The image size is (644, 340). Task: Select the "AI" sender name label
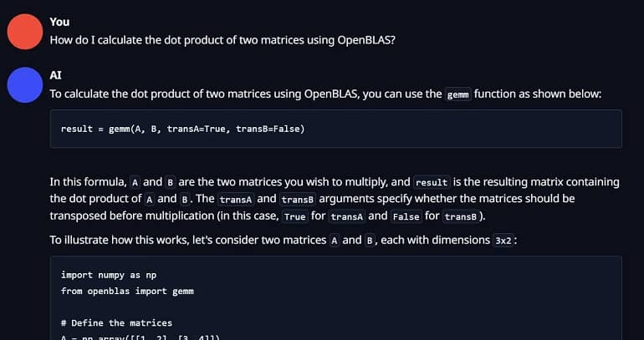pos(55,75)
